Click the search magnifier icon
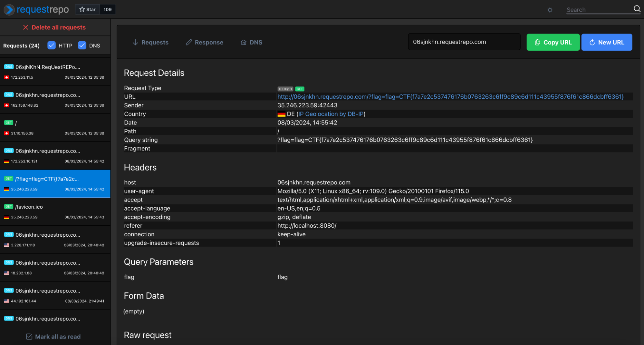 point(637,9)
